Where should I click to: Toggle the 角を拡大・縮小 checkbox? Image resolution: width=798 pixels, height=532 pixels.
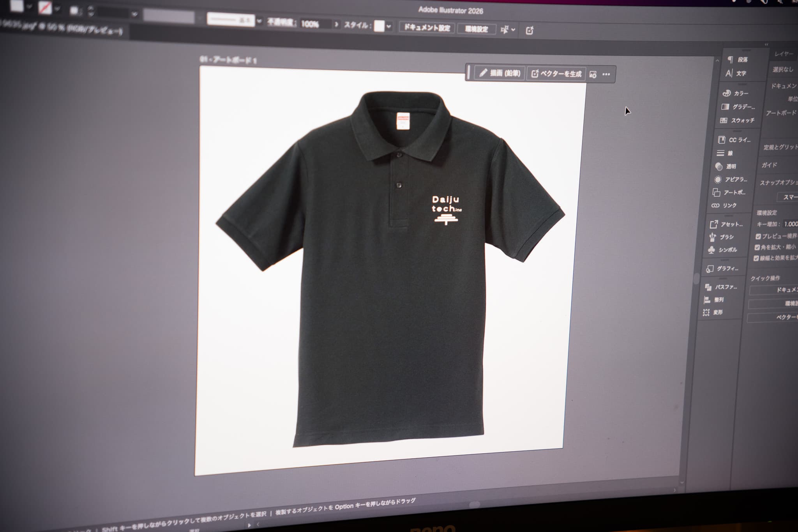click(757, 247)
